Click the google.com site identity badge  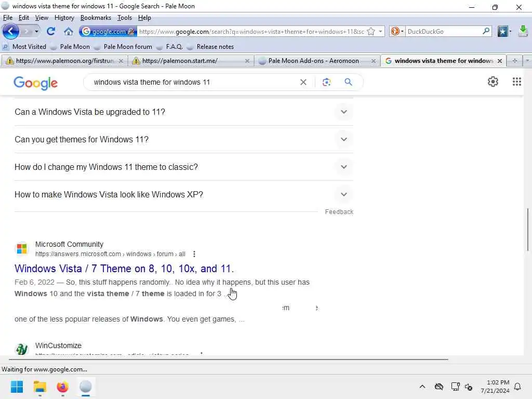coord(108,32)
